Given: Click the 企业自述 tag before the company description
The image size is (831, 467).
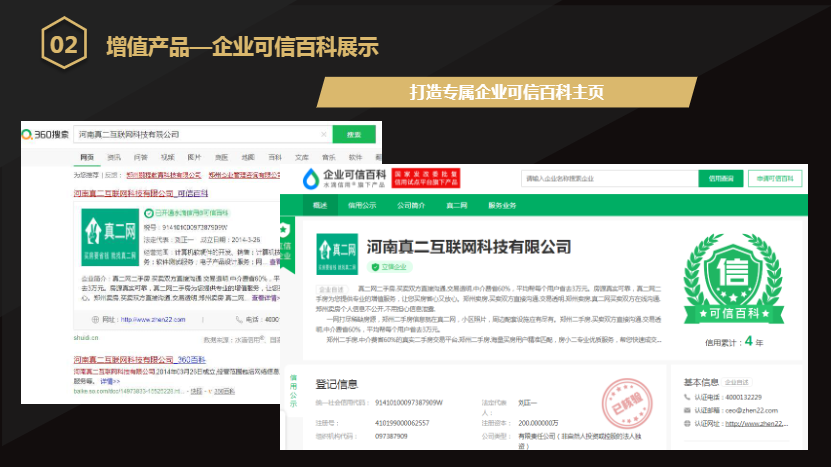Looking at the screenshot, I should coord(331,289).
